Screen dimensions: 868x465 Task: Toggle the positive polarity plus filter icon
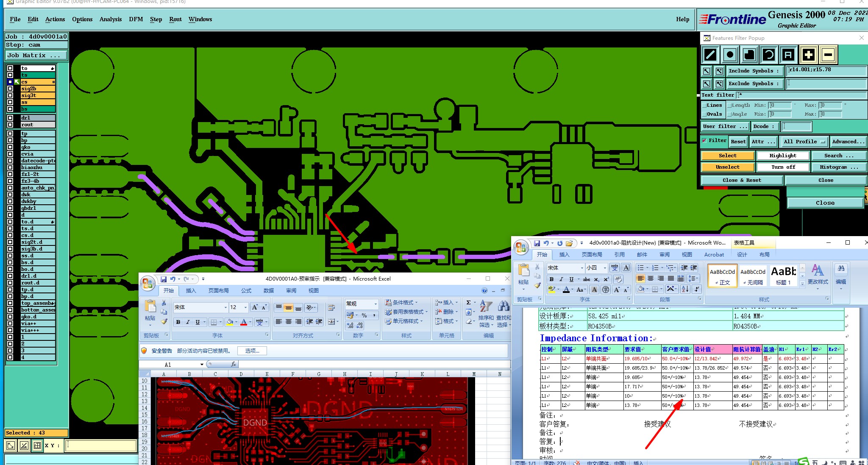click(x=808, y=55)
